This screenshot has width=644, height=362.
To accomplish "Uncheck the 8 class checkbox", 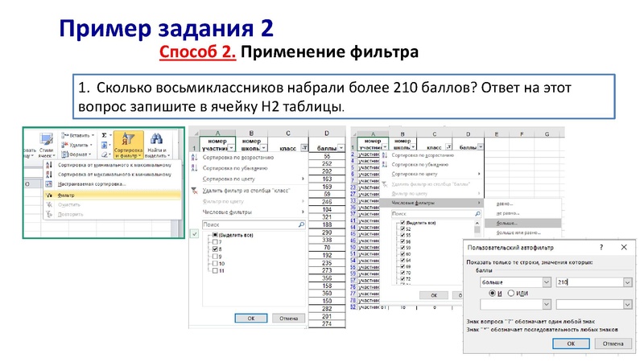I will coord(215,249).
